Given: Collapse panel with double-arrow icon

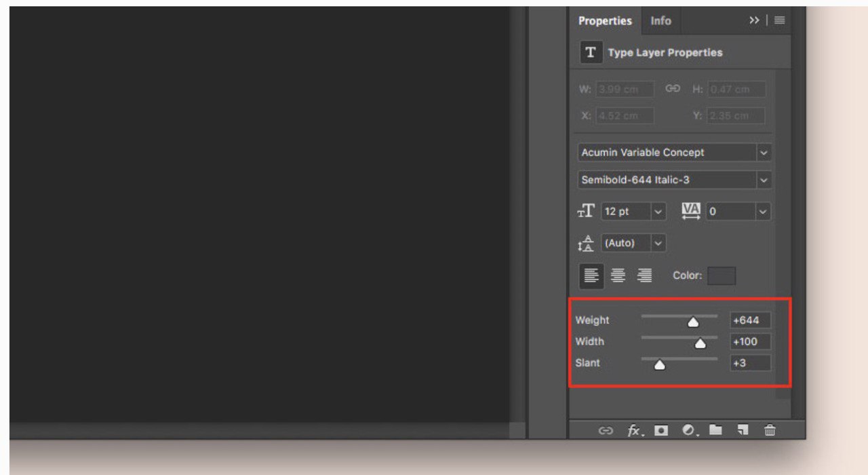Looking at the screenshot, I should [754, 20].
